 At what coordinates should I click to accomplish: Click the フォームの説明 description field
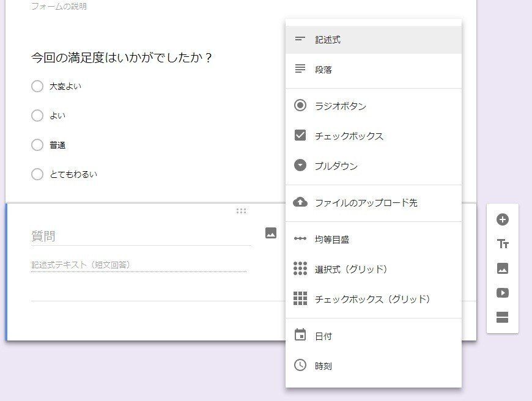coord(59,6)
